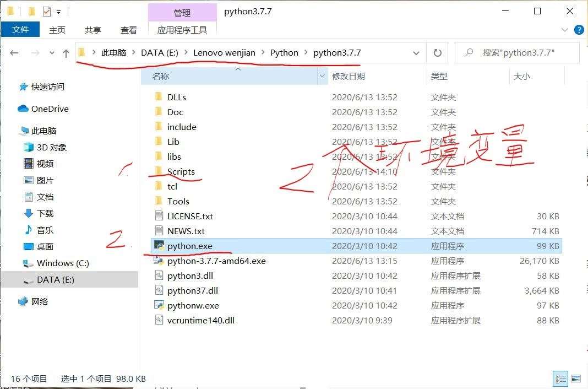Screen dimensions: 588x389
Task: Open the New Folder icon in quick access toolbar
Action: 32,11
